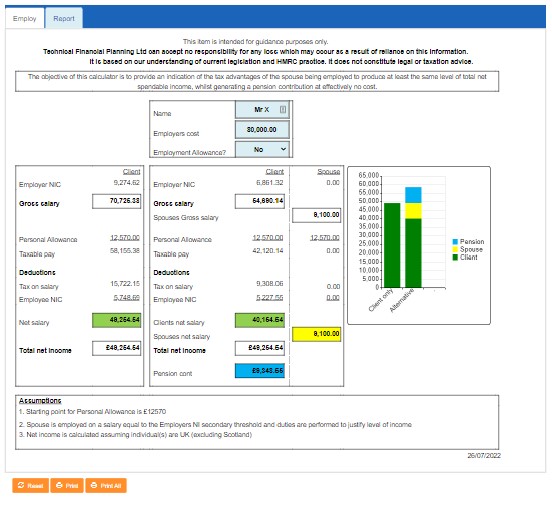Click the info icon in Name field

(283, 109)
